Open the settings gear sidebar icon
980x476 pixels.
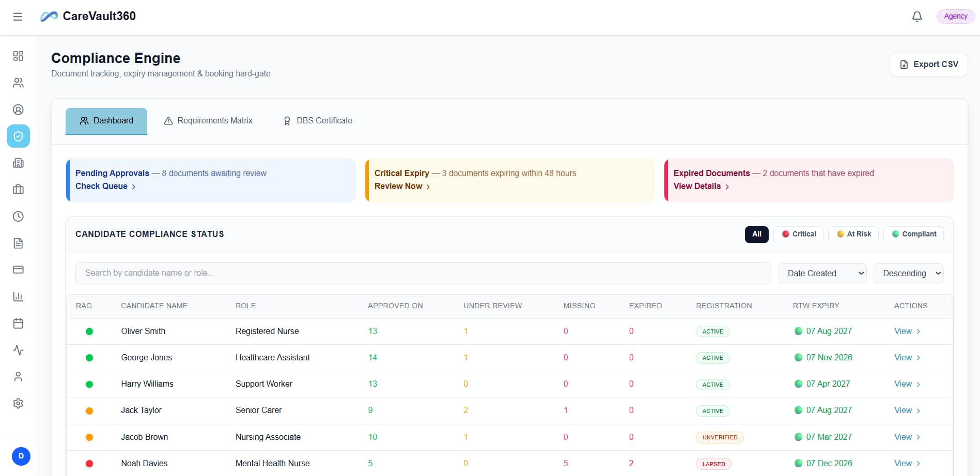pyautogui.click(x=18, y=403)
